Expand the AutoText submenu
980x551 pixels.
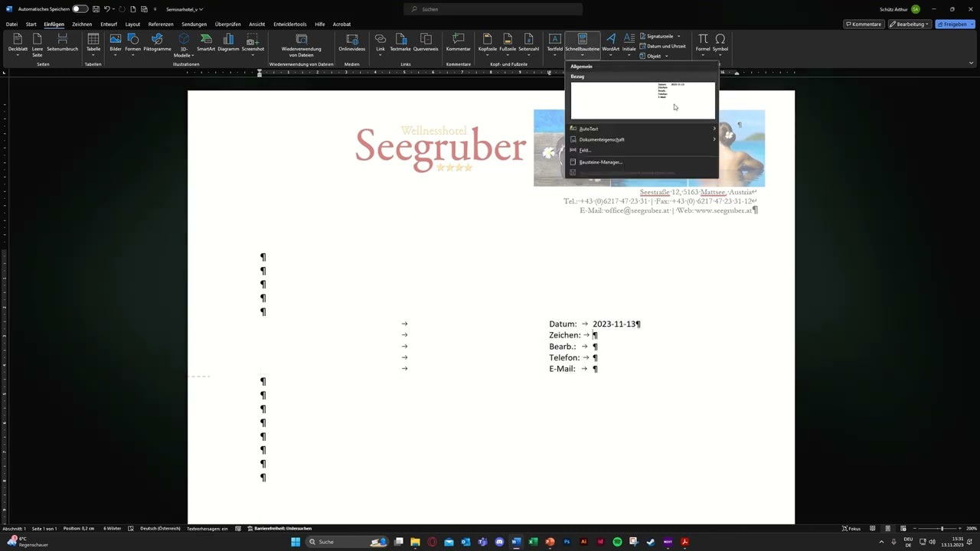coord(642,129)
